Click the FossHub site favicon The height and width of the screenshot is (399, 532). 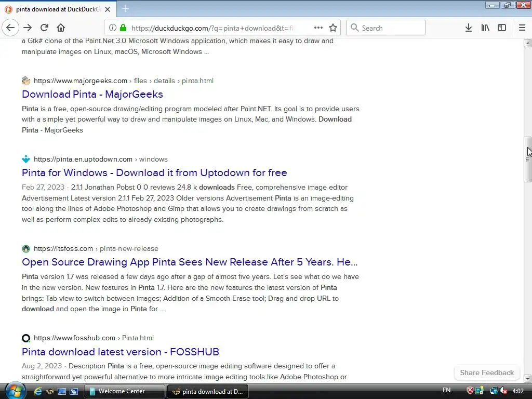coord(26,338)
